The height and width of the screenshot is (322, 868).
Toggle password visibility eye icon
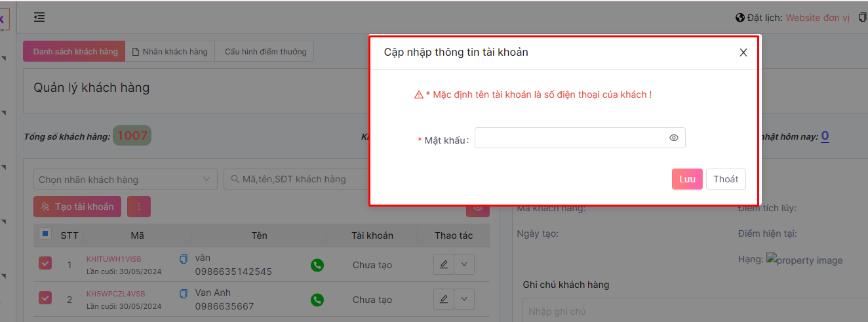(673, 138)
